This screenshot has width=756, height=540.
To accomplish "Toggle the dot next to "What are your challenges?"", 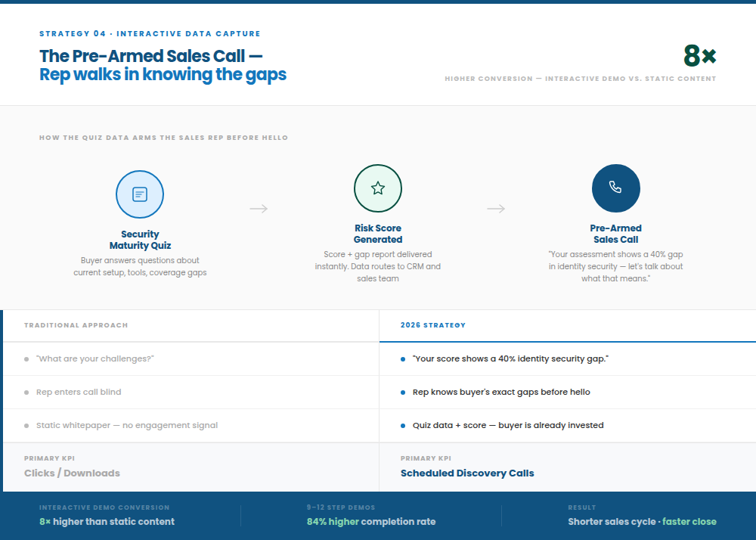I will 26,358.
